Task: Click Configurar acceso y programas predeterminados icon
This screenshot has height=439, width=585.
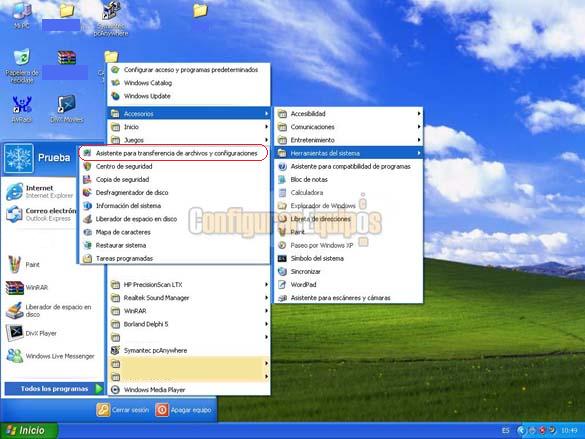Action: (x=116, y=70)
